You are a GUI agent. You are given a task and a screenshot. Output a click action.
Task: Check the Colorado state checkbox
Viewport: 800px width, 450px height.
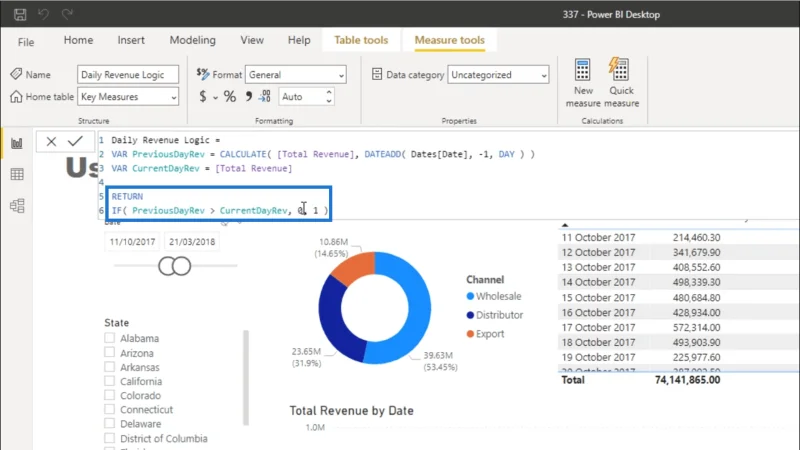(109, 395)
